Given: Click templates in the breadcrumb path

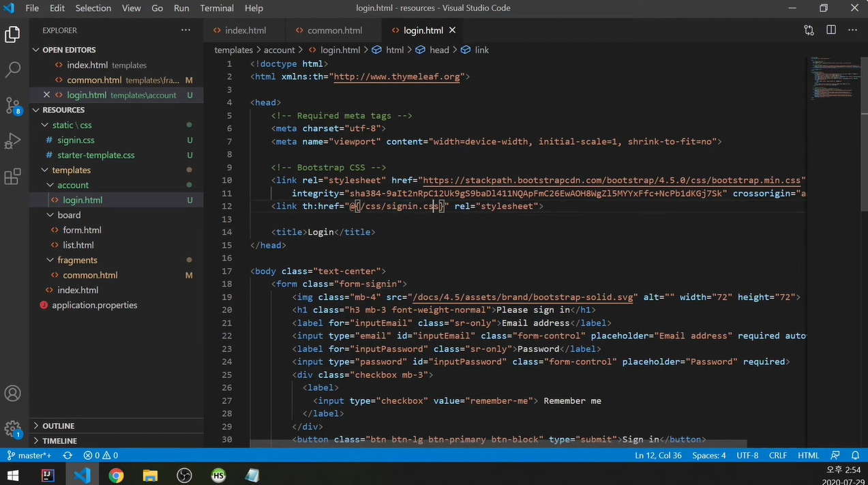Looking at the screenshot, I should point(233,50).
